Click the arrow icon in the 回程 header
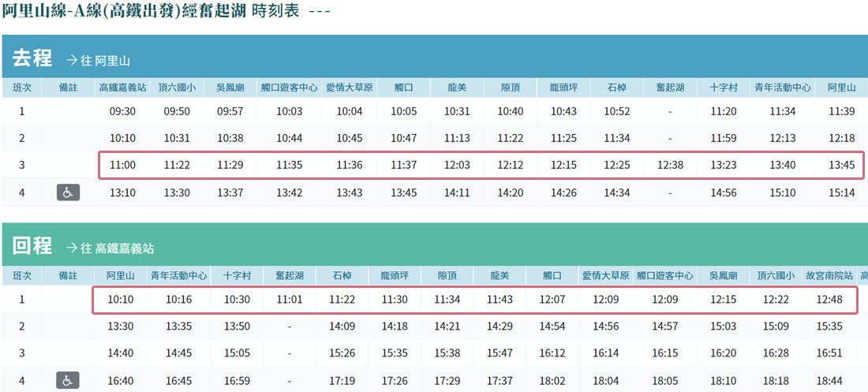 [x=72, y=248]
